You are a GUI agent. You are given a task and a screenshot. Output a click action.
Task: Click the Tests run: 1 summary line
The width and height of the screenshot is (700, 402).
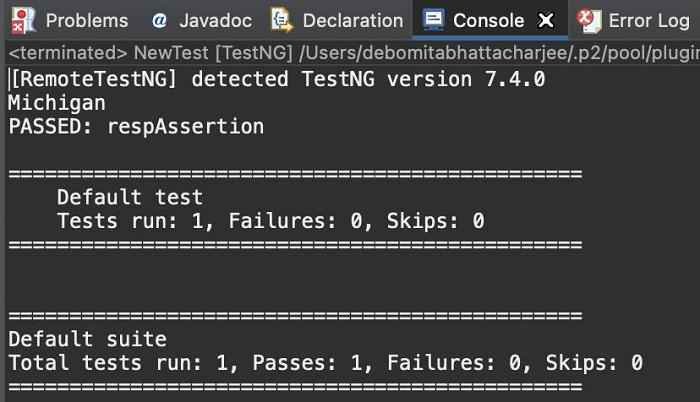pyautogui.click(x=270, y=221)
